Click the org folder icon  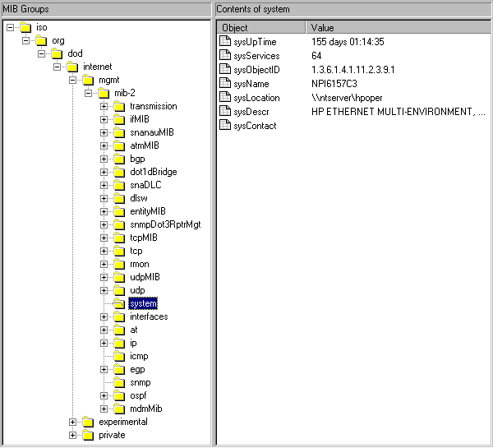pos(41,41)
